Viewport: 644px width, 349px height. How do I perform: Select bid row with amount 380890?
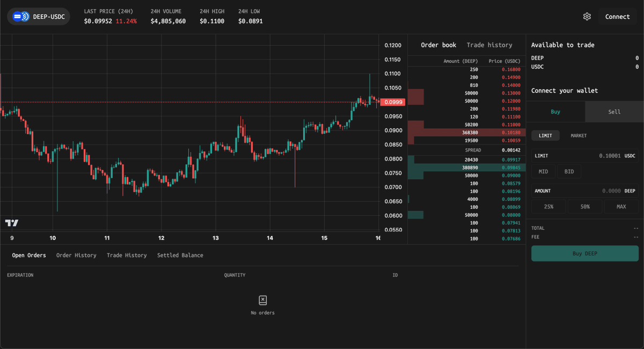pos(467,168)
